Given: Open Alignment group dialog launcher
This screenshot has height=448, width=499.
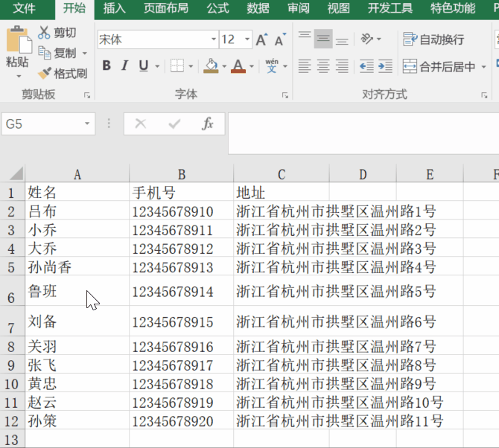Looking at the screenshot, I should (x=484, y=95).
